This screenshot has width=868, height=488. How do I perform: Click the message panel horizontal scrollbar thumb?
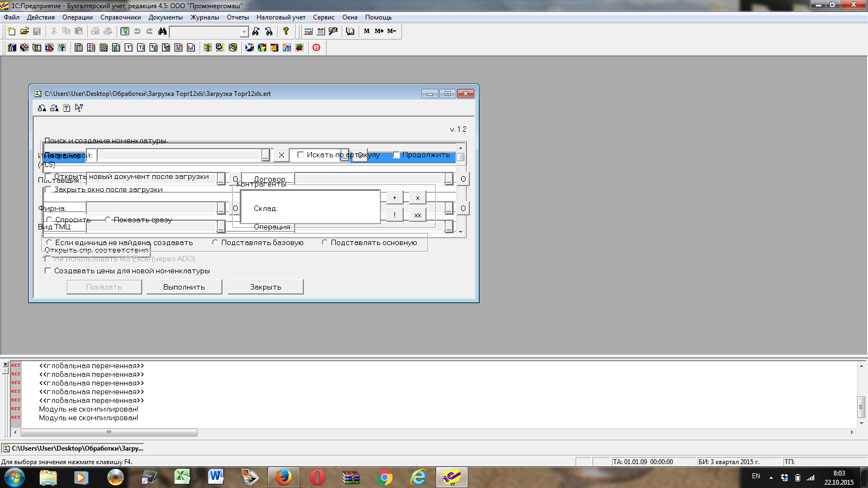click(108, 432)
